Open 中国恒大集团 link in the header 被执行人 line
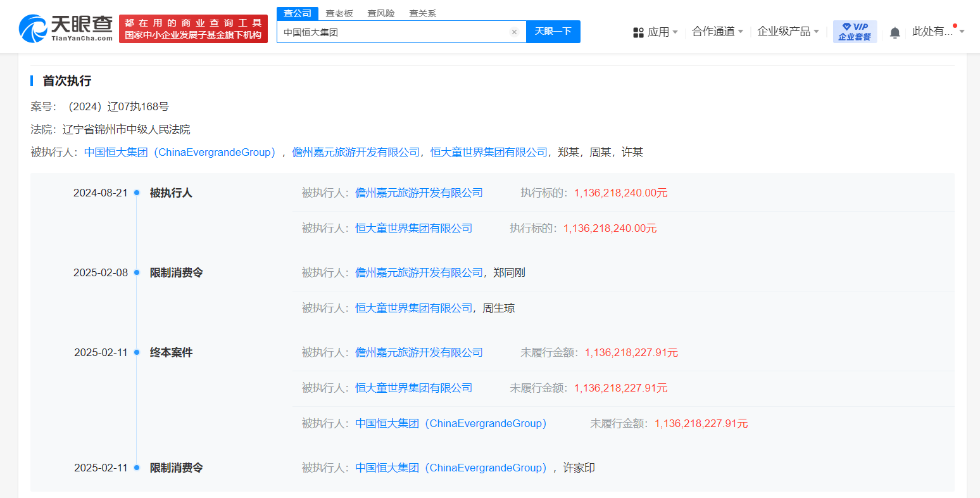Screen dimensions: 980x498 click(180, 152)
